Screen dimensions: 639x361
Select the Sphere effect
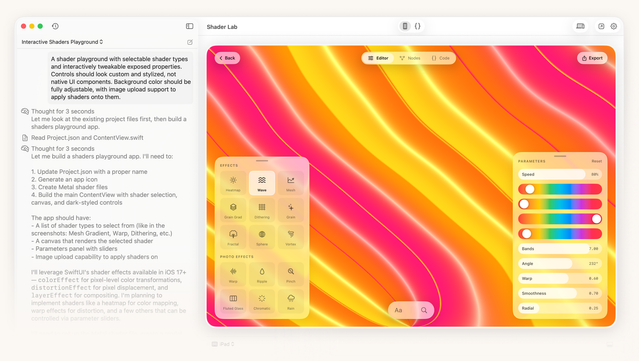click(262, 237)
